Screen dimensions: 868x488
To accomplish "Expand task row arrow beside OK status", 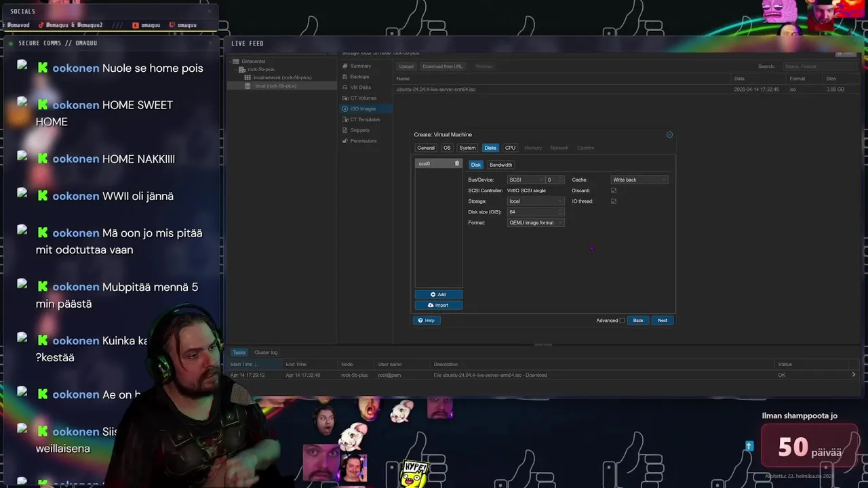I will point(854,375).
